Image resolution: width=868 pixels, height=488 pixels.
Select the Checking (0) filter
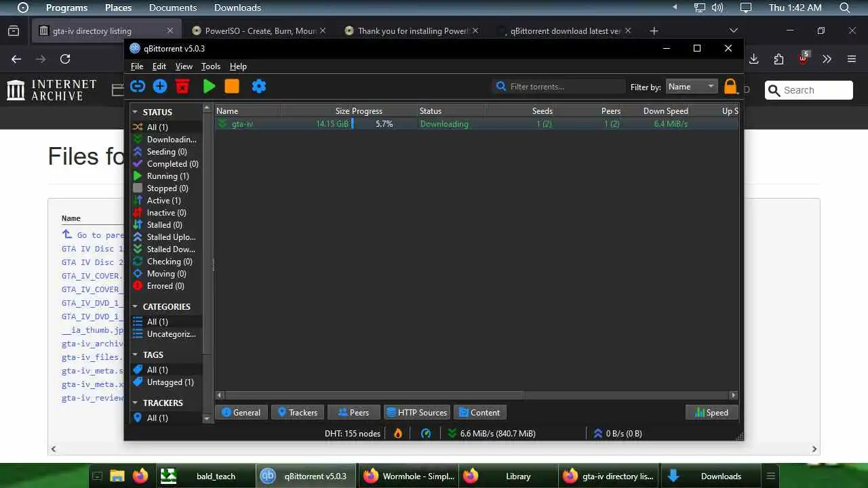point(165,262)
